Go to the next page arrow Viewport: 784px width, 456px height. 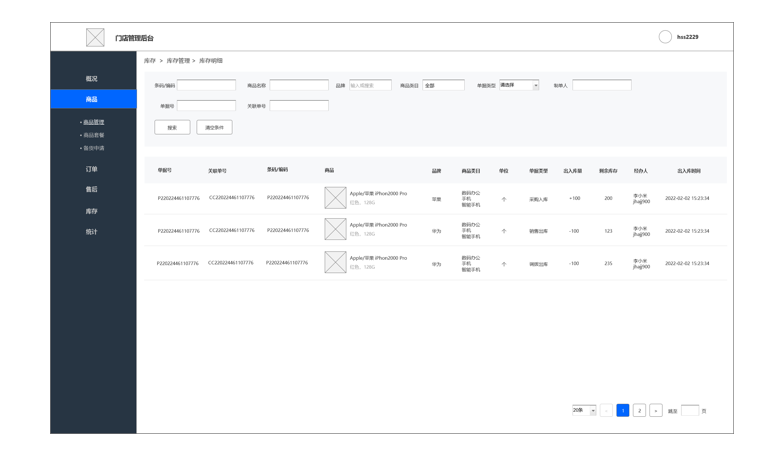(655, 410)
